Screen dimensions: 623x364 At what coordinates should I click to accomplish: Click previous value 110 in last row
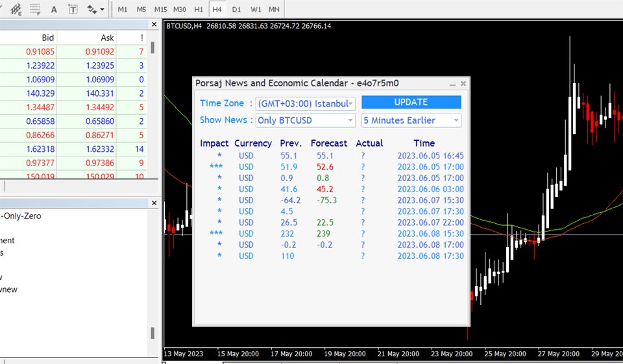287,256
